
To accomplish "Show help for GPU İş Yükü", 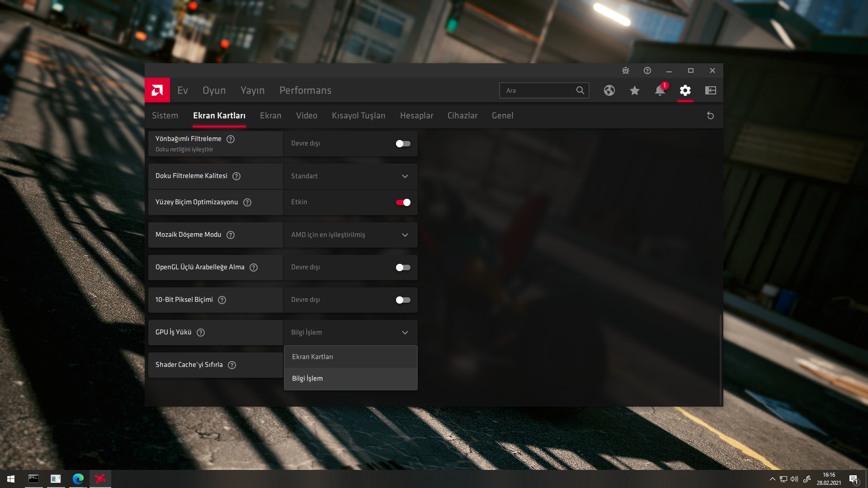I will (201, 333).
